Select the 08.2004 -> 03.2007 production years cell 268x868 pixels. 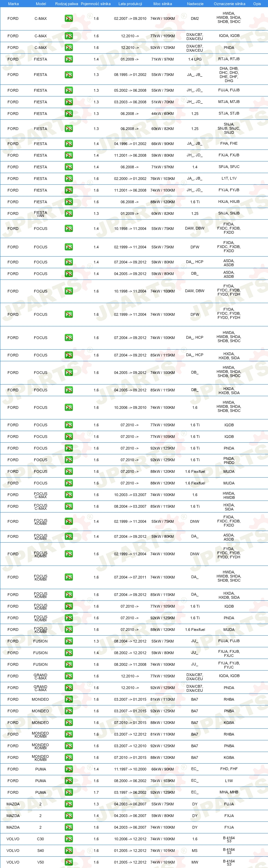click(130, 506)
